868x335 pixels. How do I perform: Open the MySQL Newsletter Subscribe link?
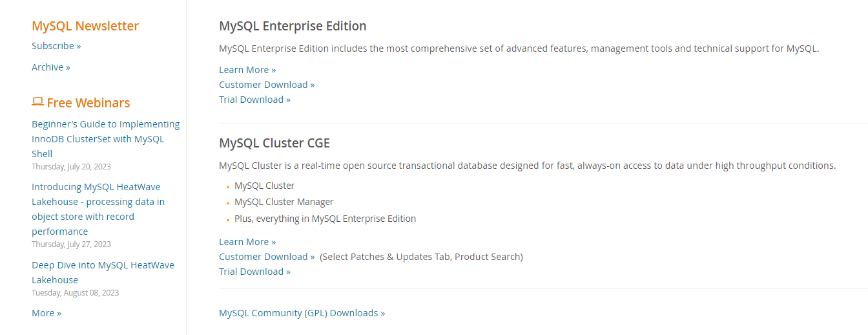pyautogui.click(x=56, y=46)
